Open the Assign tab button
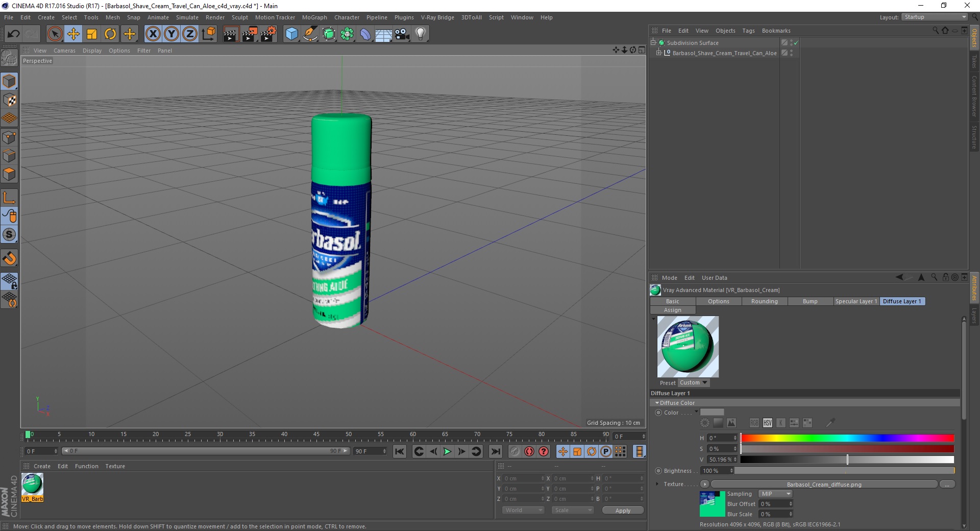This screenshot has height=531, width=980. coord(673,310)
